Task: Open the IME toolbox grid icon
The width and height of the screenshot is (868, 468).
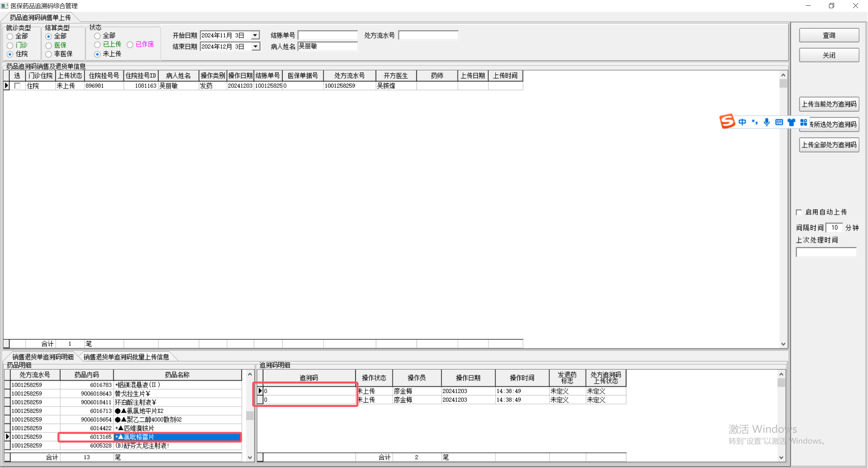Action: click(803, 122)
